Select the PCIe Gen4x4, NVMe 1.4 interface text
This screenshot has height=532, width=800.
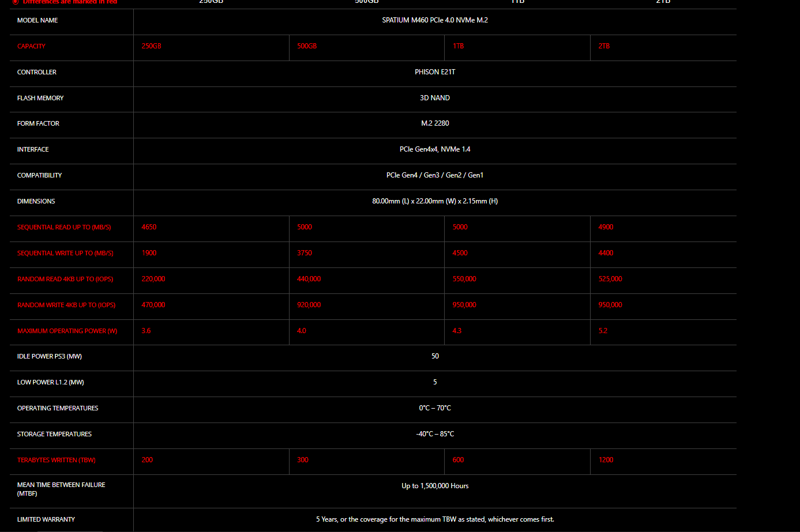(x=435, y=149)
